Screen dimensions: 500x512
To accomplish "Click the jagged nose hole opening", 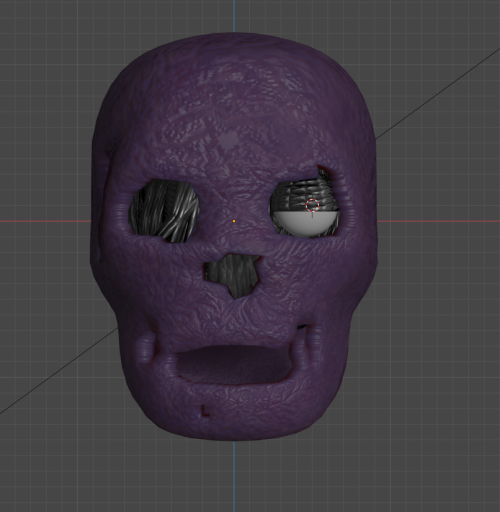I will pos(233,273).
